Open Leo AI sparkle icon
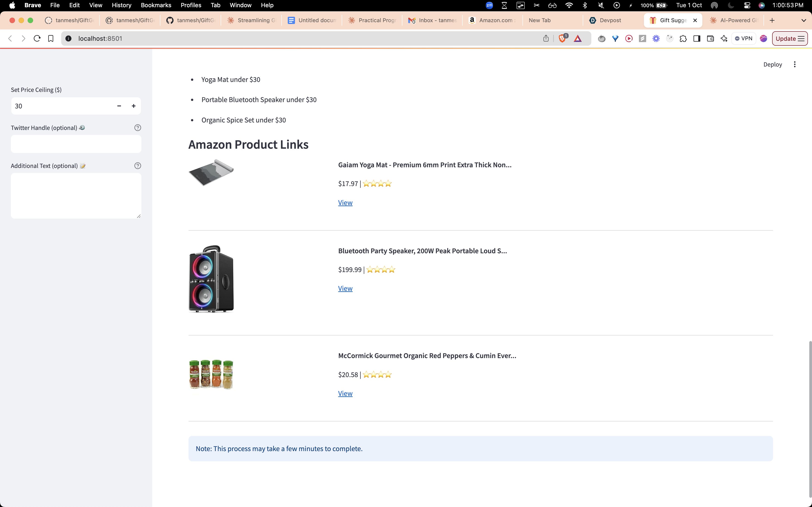 (x=724, y=38)
